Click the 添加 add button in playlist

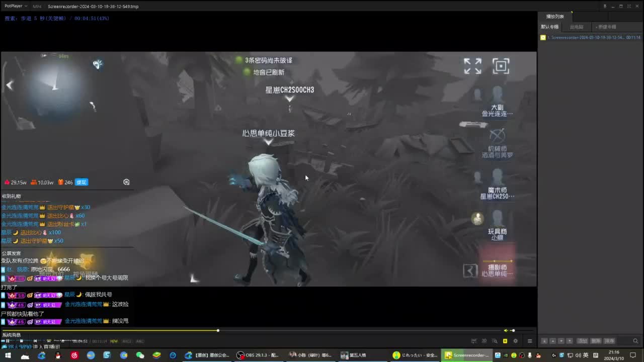(583, 341)
